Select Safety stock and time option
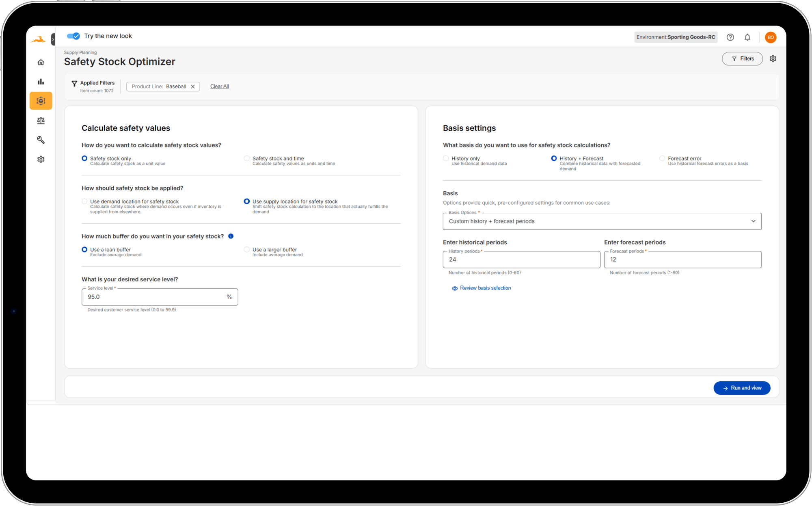812x506 pixels. point(246,158)
